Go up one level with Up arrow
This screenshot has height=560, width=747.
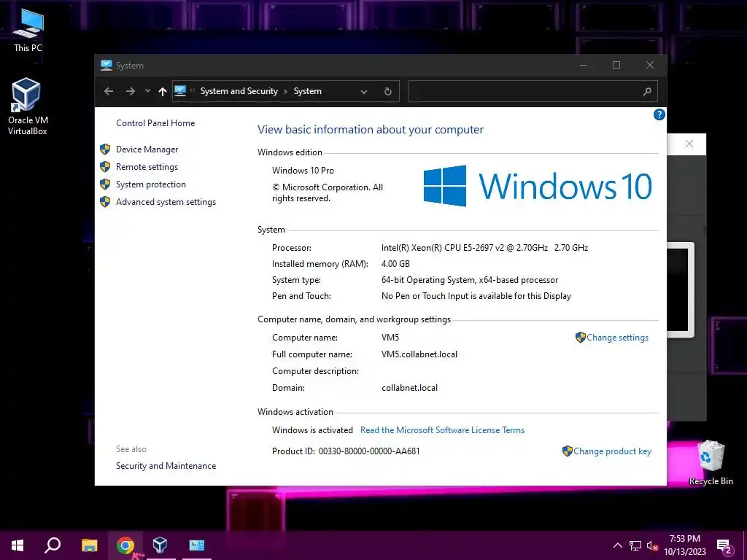pos(163,91)
